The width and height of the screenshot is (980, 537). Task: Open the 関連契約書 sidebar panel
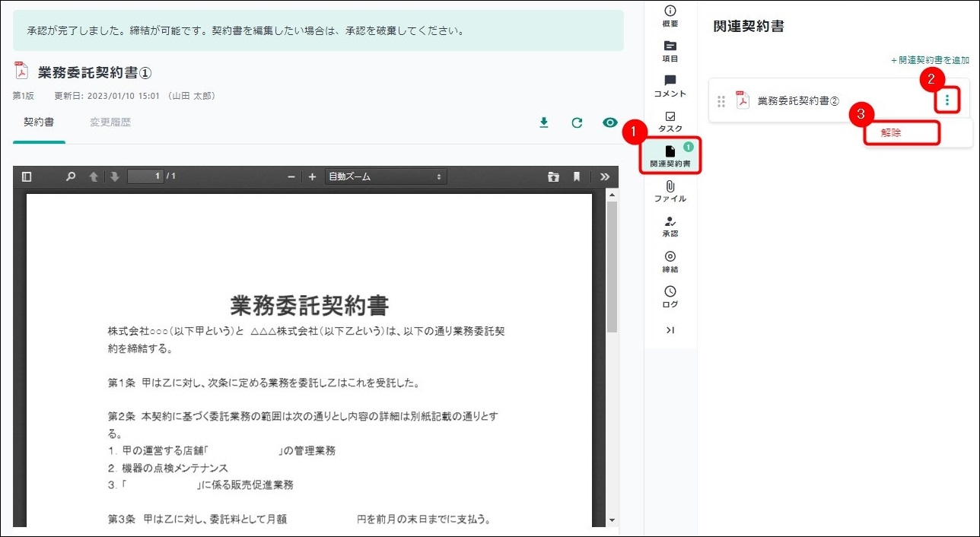tap(670, 156)
